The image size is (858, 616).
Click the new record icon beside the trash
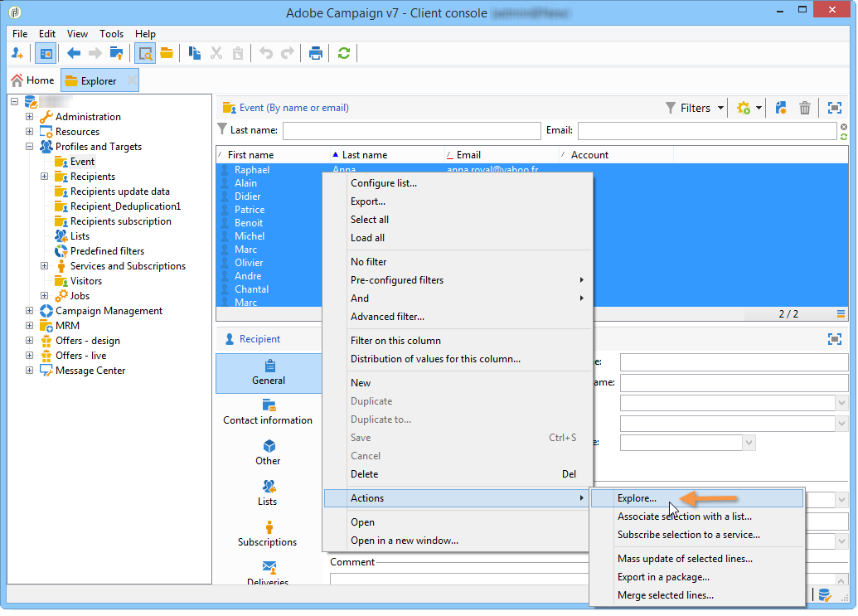click(x=781, y=108)
